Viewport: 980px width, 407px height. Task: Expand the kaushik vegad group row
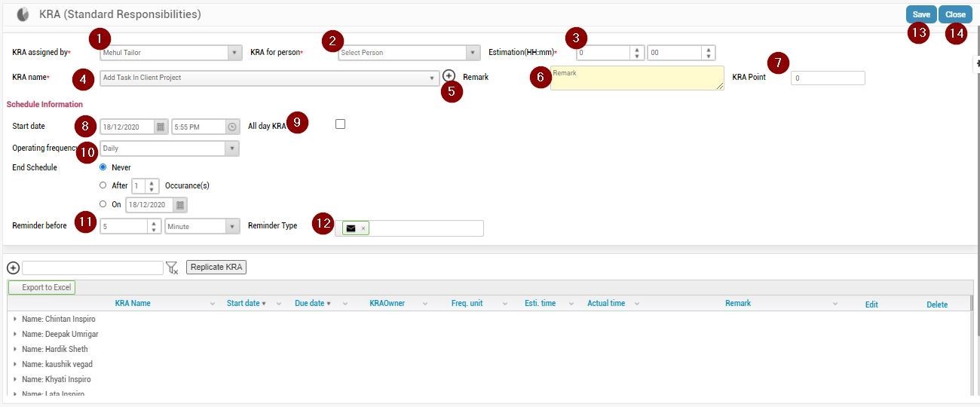(14, 364)
